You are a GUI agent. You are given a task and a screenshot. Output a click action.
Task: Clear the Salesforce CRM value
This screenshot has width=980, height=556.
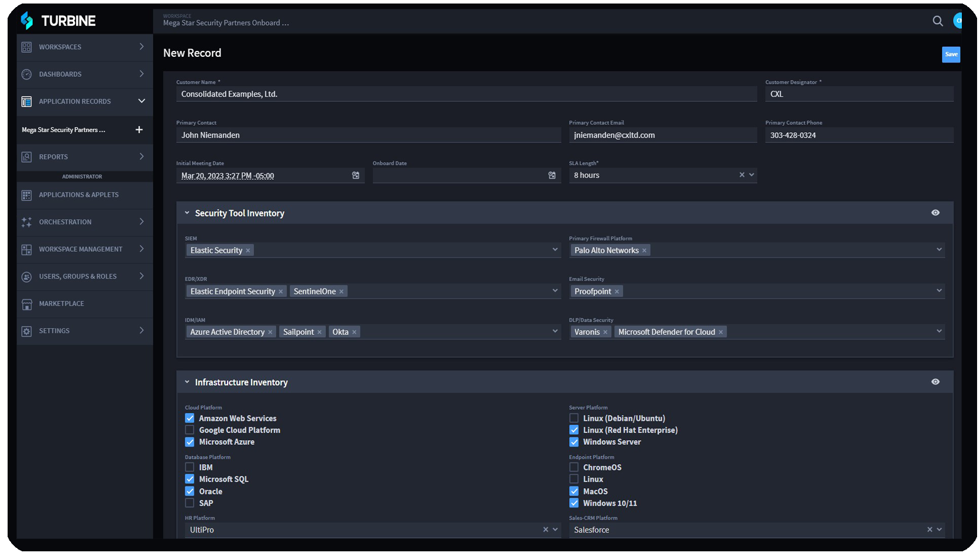click(x=930, y=529)
